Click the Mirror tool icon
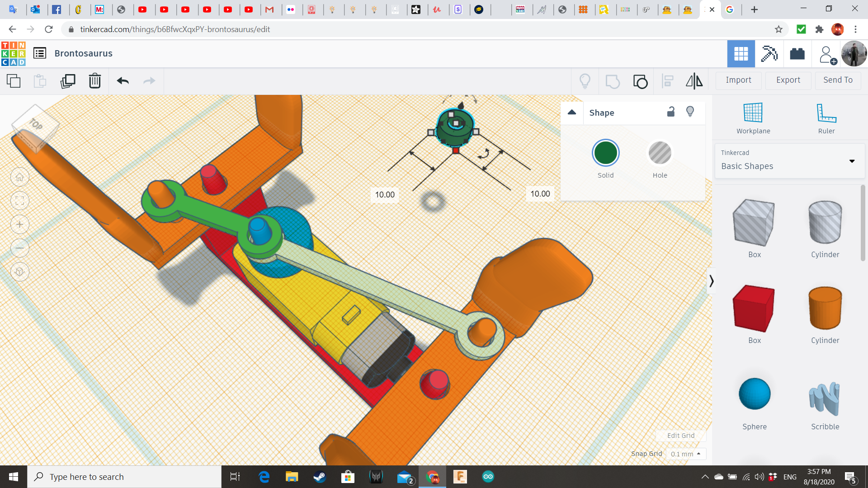 [x=694, y=81]
